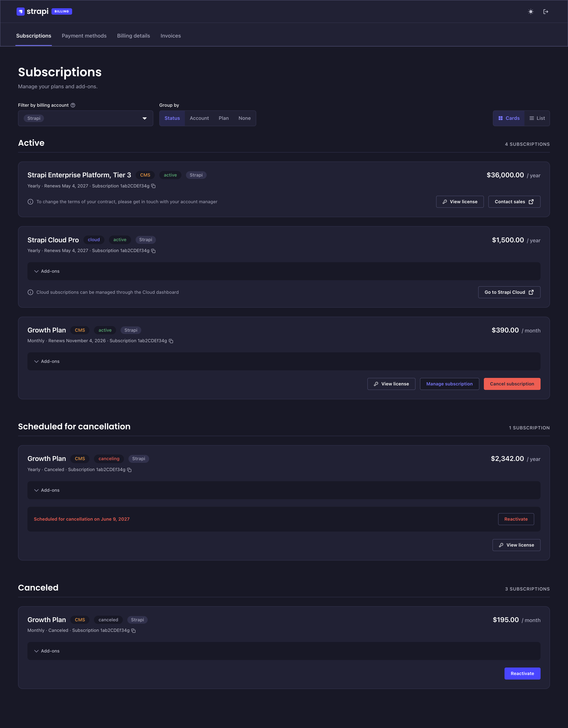Click Cancel subscription button
The image size is (568, 728).
tap(512, 384)
